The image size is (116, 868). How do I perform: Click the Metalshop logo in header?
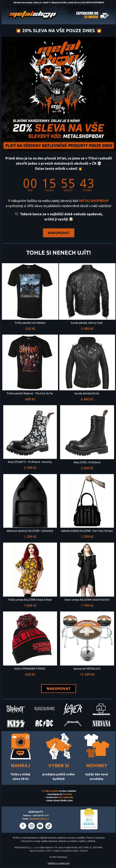pos(32,14)
